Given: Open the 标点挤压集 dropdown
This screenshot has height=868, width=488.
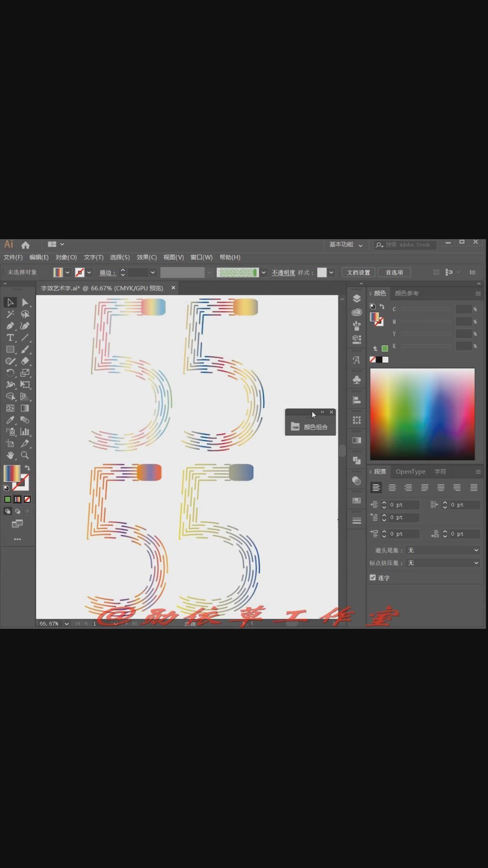Looking at the screenshot, I should (443, 563).
